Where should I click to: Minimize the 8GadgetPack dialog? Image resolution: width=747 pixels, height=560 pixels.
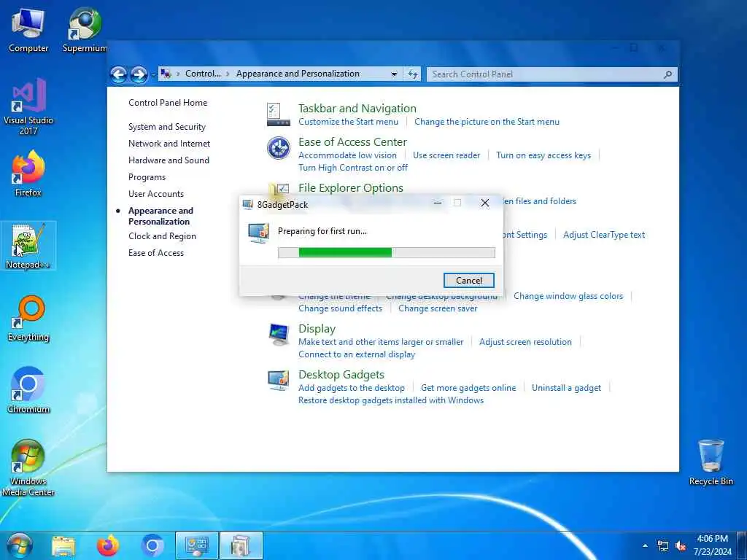(438, 203)
